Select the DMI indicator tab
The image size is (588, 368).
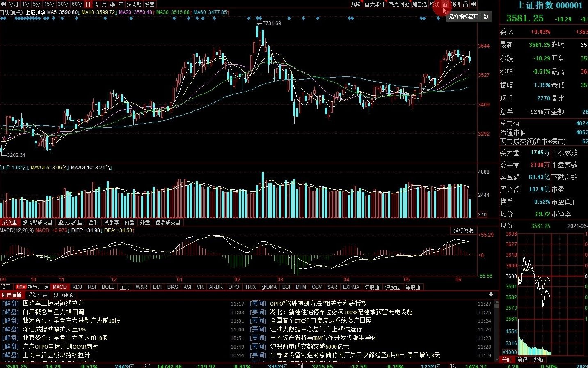click(x=158, y=287)
